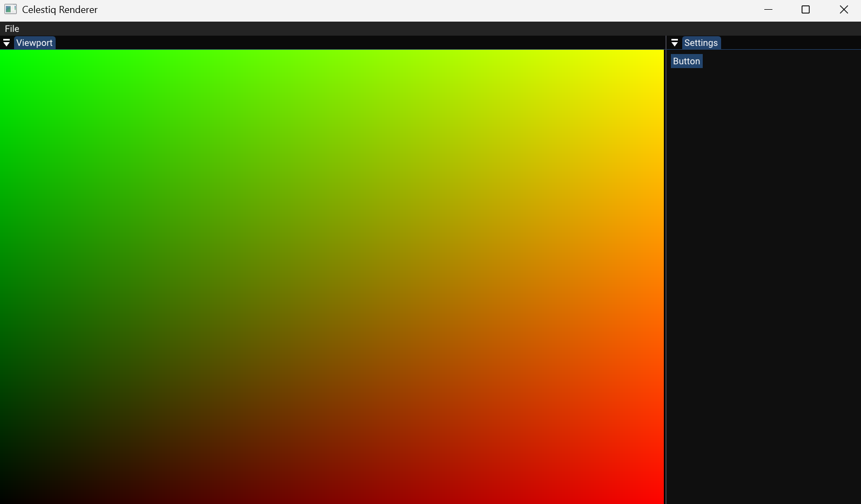Click the black corner of the viewport gradient
The width and height of the screenshot is (861, 504).
coord(4,499)
